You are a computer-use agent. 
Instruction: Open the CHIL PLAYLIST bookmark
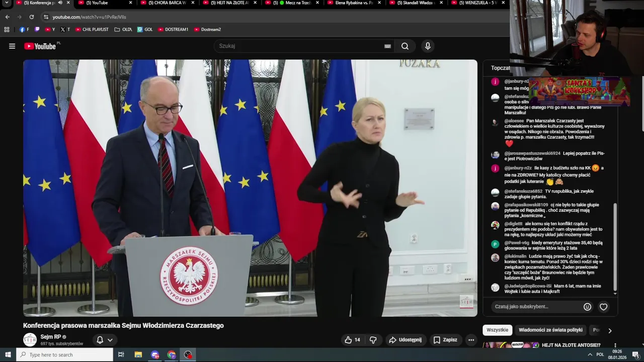(92, 30)
